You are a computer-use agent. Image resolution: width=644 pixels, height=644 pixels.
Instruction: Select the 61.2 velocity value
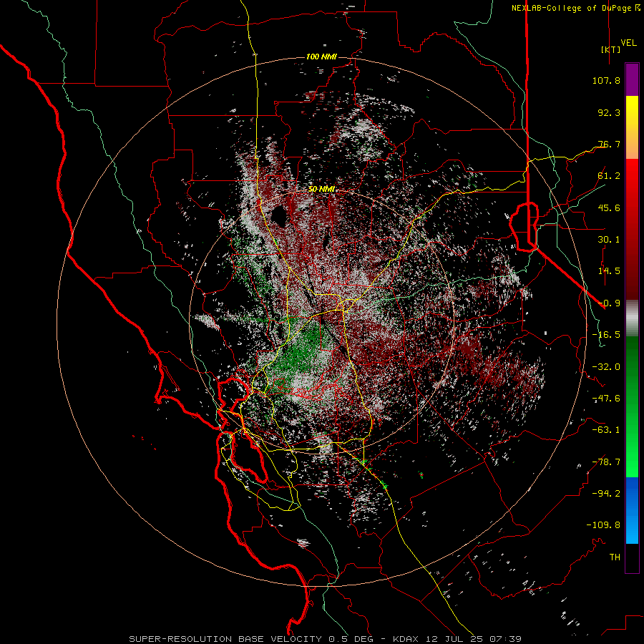pyautogui.click(x=609, y=176)
